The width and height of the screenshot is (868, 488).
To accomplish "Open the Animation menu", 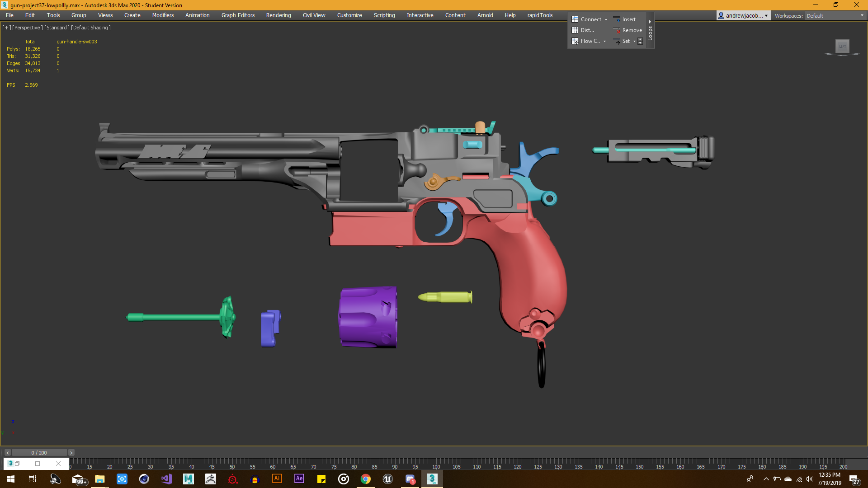I will coord(198,15).
